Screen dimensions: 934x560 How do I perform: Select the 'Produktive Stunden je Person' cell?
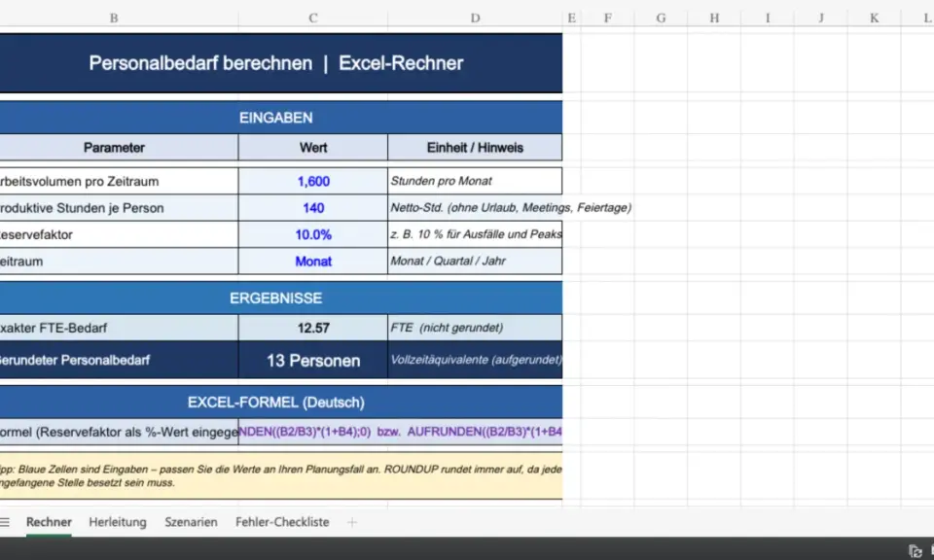tap(119, 208)
